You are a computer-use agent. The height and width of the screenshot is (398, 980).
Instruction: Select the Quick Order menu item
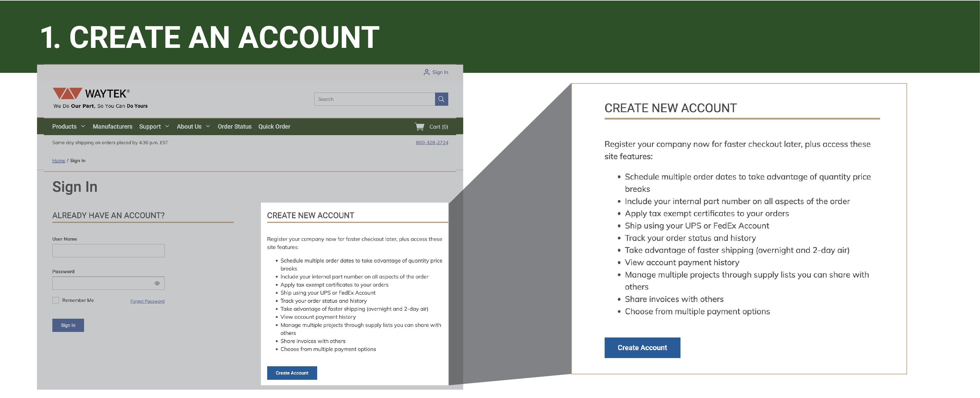[274, 126]
